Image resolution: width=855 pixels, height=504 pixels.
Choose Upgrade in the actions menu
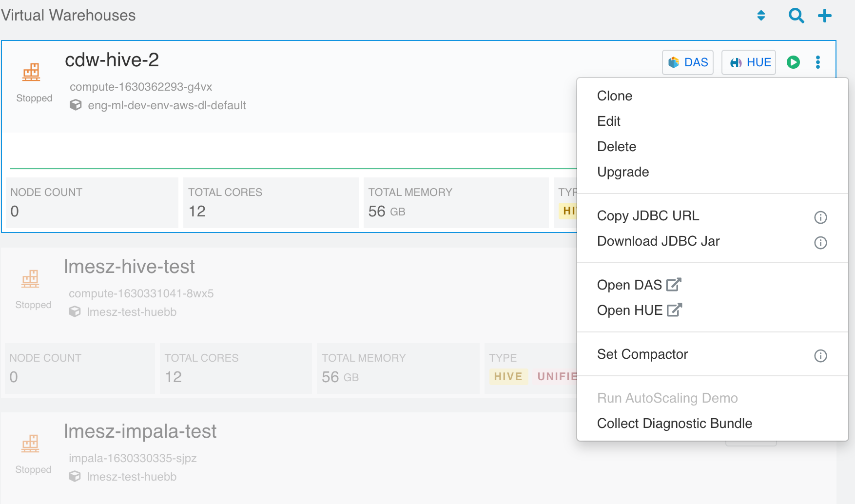click(622, 172)
